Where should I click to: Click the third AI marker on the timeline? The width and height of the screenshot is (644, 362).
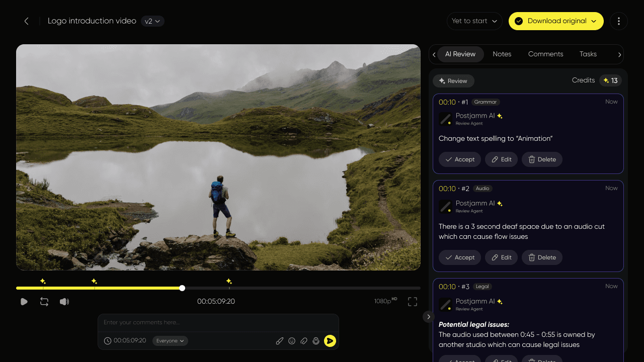pos(229,282)
